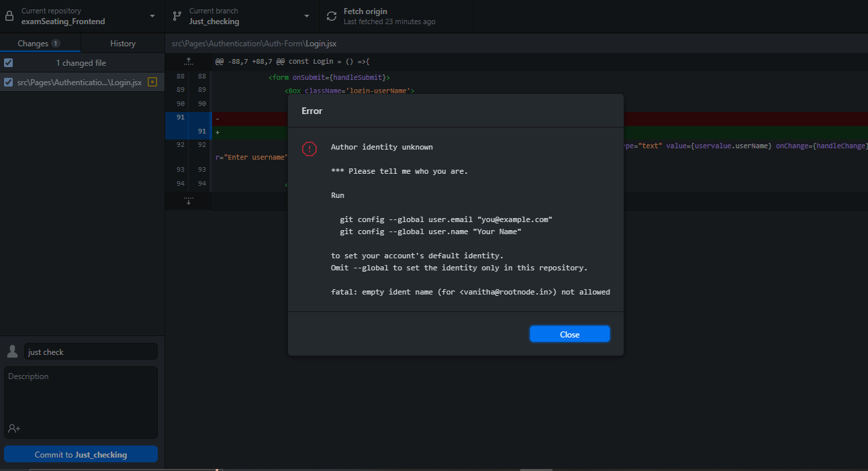Uncheck the select-all changed files checkbox

coord(8,62)
